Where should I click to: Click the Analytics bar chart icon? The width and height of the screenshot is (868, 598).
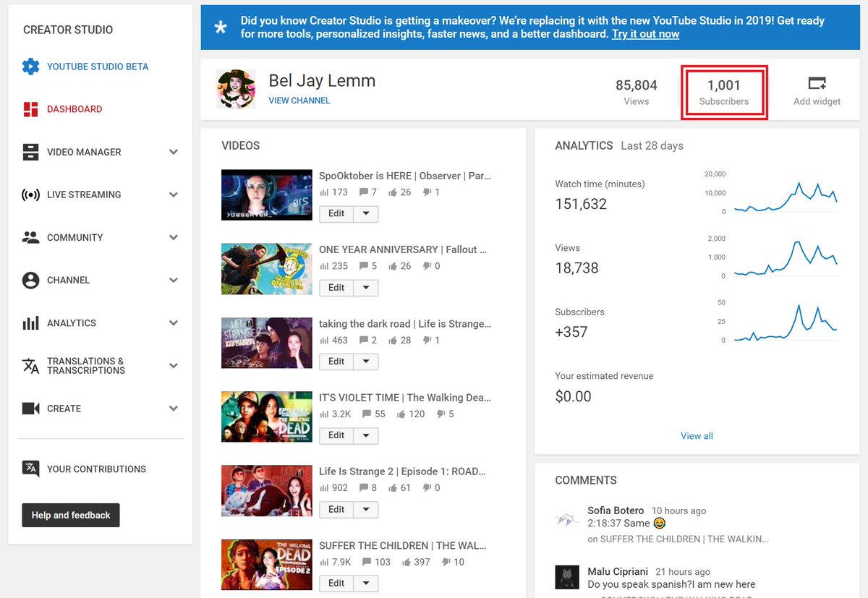click(x=30, y=323)
